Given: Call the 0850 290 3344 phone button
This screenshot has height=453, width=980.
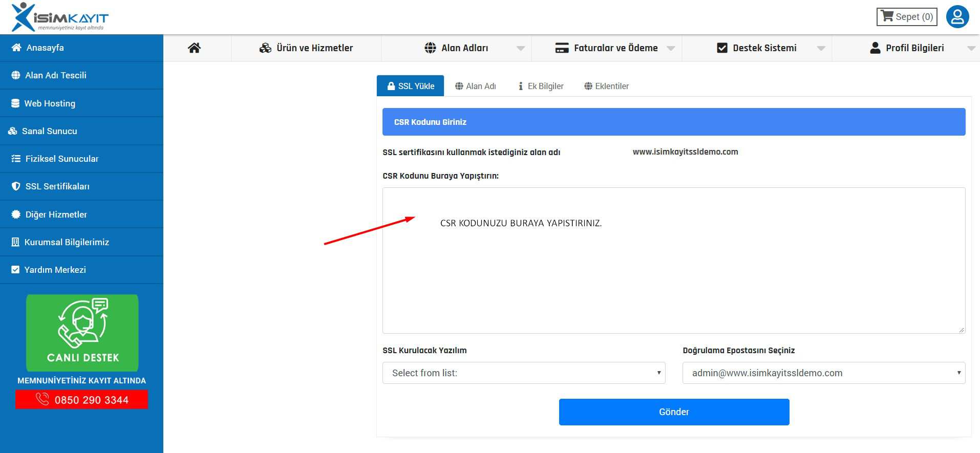Looking at the screenshot, I should pos(82,399).
